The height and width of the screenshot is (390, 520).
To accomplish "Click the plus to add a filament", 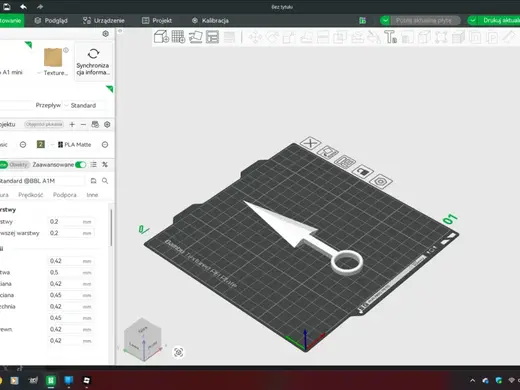I will click(72, 125).
